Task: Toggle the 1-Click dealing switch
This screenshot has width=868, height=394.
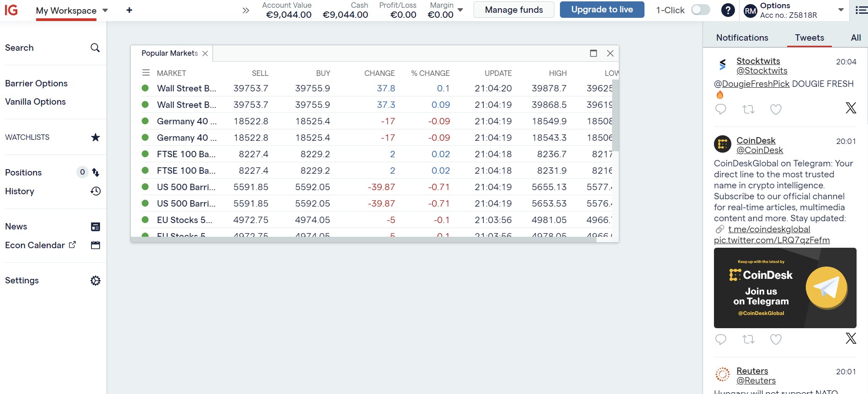Action: click(x=701, y=10)
